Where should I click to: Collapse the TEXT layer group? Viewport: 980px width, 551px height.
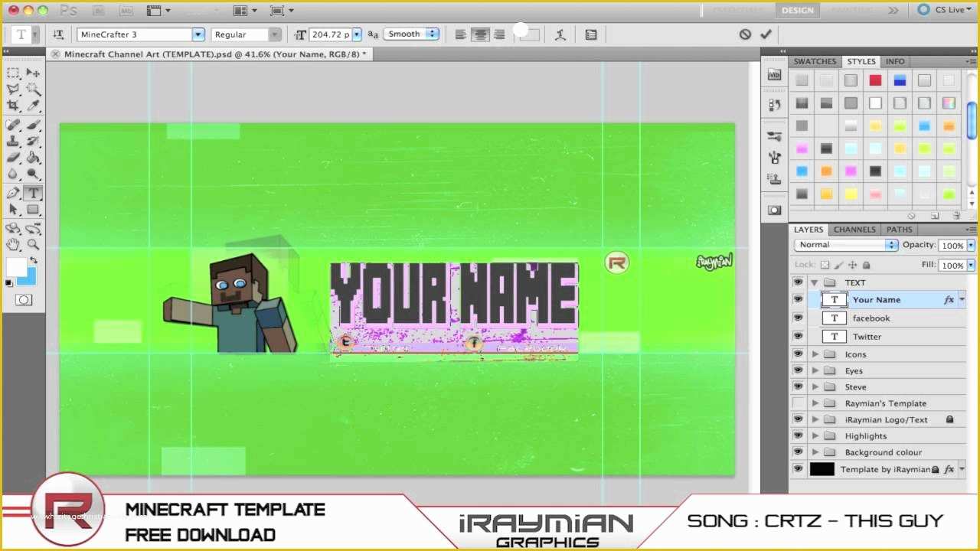tap(815, 282)
